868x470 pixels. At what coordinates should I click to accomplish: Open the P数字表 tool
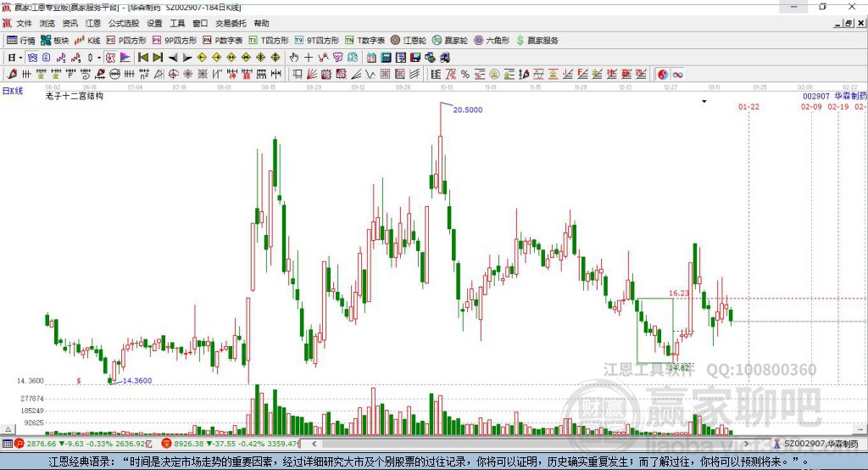tap(223, 41)
